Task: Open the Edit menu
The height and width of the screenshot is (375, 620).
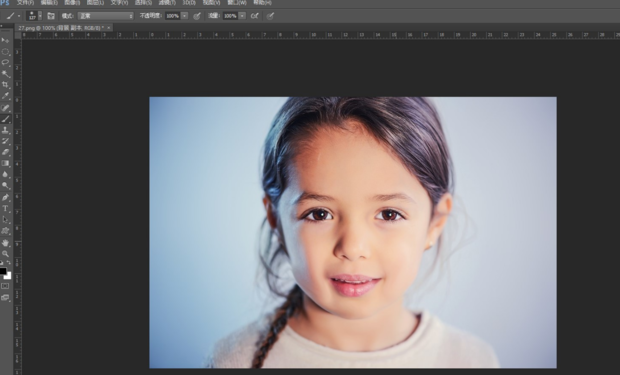Action: (49, 3)
